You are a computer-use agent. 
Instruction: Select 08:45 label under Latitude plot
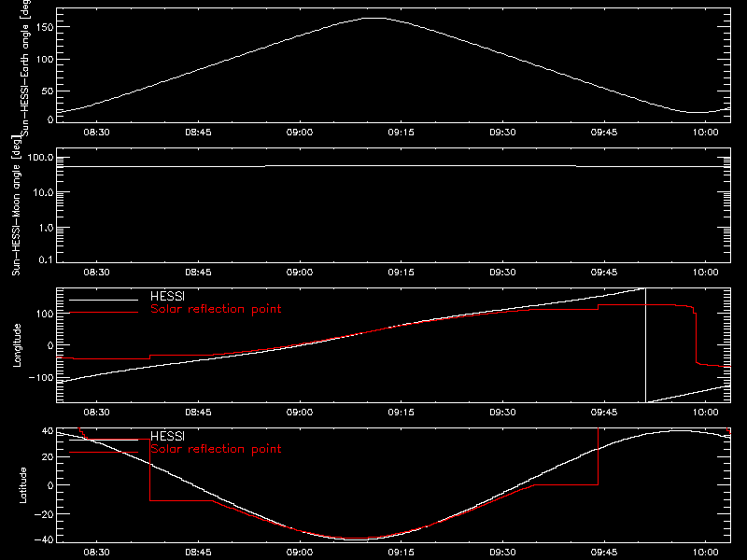coord(198,553)
